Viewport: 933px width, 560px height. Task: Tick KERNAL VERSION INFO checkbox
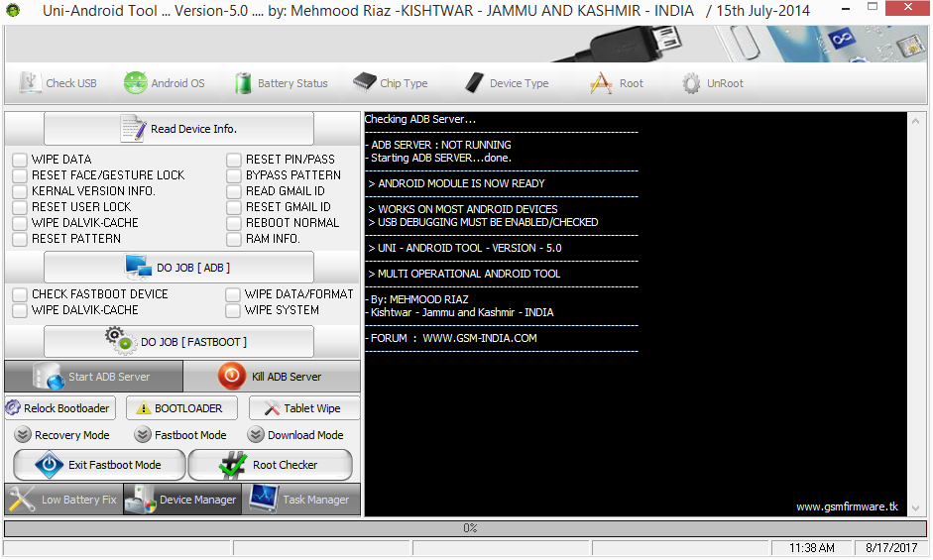[x=20, y=191]
